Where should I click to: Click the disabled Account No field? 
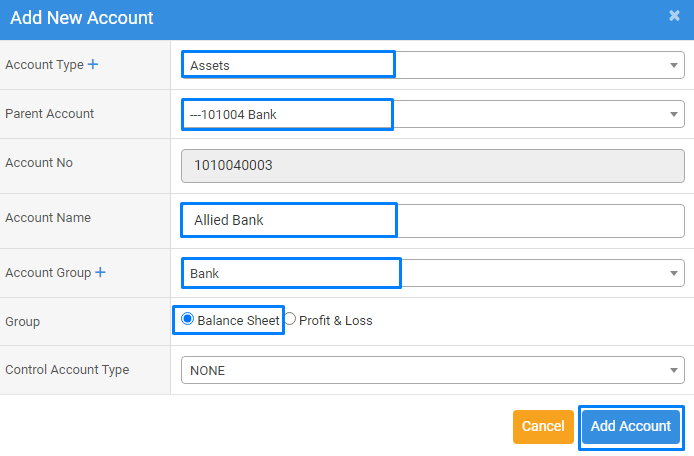pyautogui.click(x=432, y=165)
